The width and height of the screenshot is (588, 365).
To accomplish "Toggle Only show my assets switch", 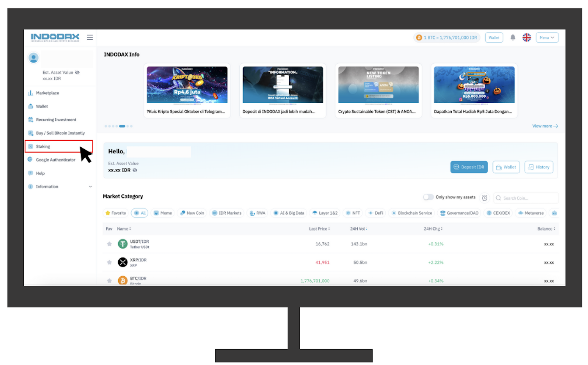I will [428, 197].
